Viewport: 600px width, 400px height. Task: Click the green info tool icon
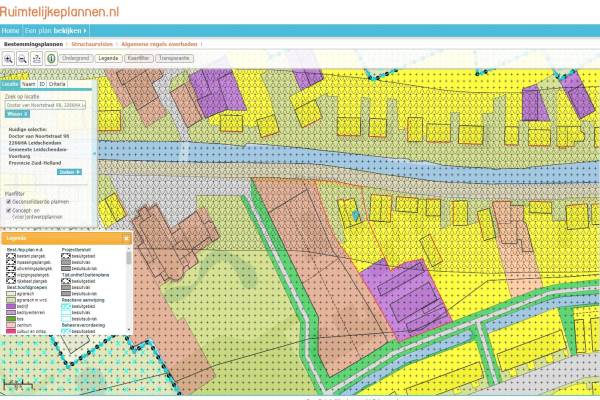51,59
